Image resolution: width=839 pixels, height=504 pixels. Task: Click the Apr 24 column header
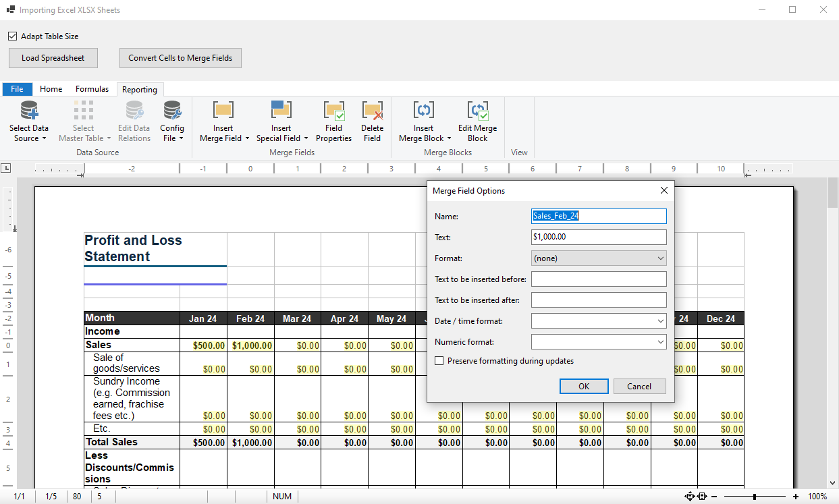click(x=344, y=318)
